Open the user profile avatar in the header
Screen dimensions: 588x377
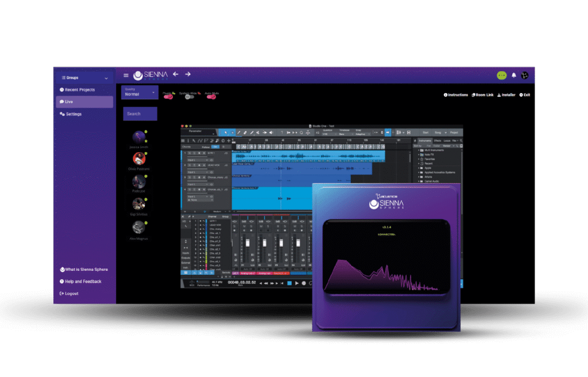click(525, 75)
